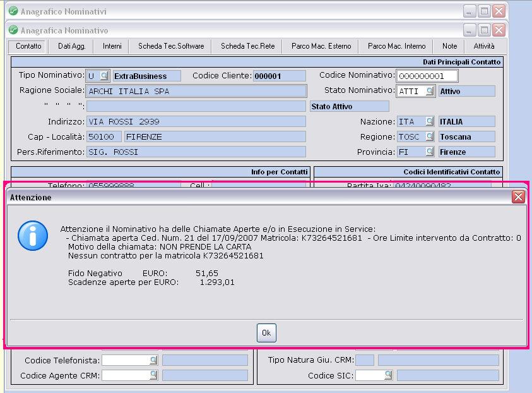This screenshot has width=532, height=393.
Task: Click the Pers.Riferimento field SIG. ROSSI
Action: [196, 152]
